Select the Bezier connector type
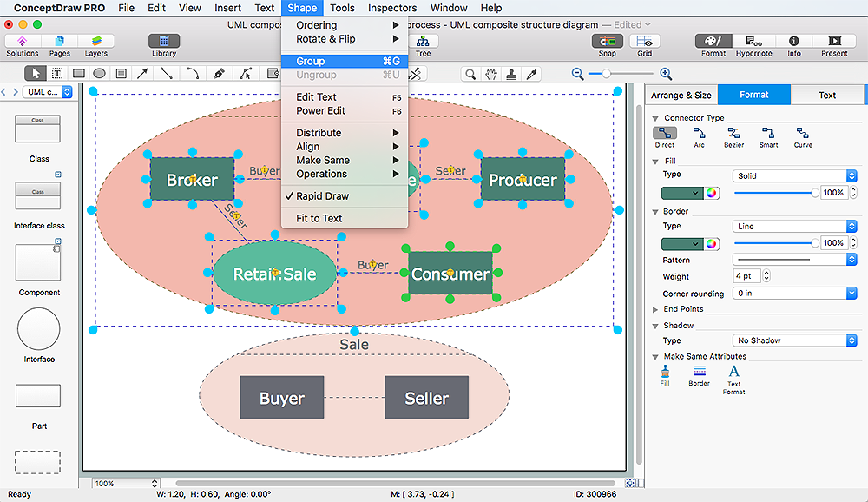This screenshot has height=502, width=868. tap(734, 134)
